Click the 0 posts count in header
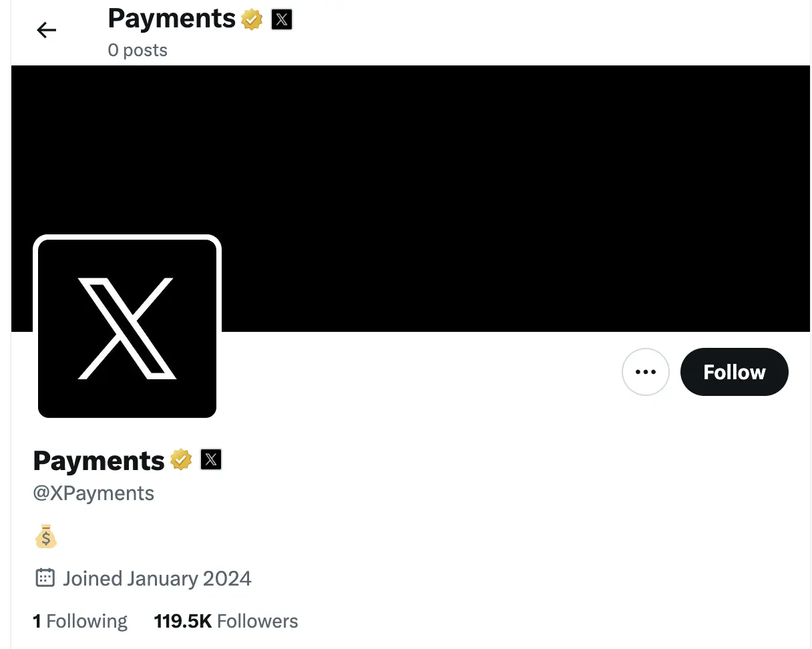The height and width of the screenshot is (649, 812). [138, 49]
